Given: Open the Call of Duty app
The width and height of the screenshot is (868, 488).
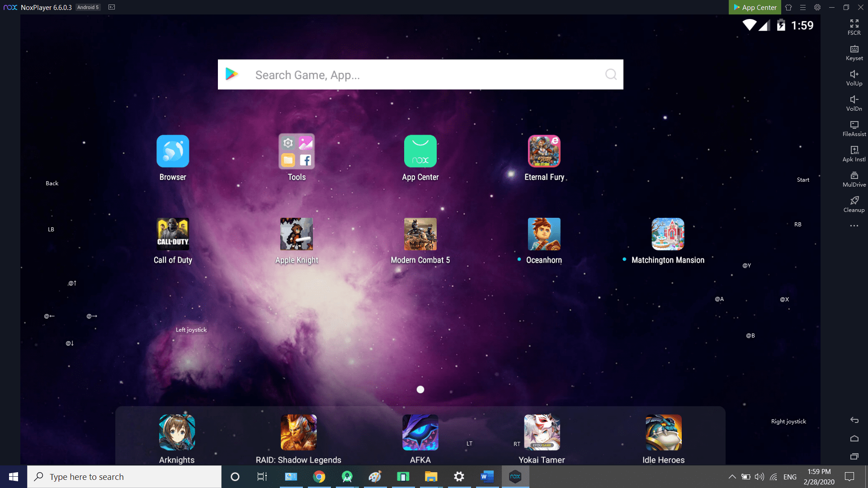Looking at the screenshot, I should pos(173,234).
